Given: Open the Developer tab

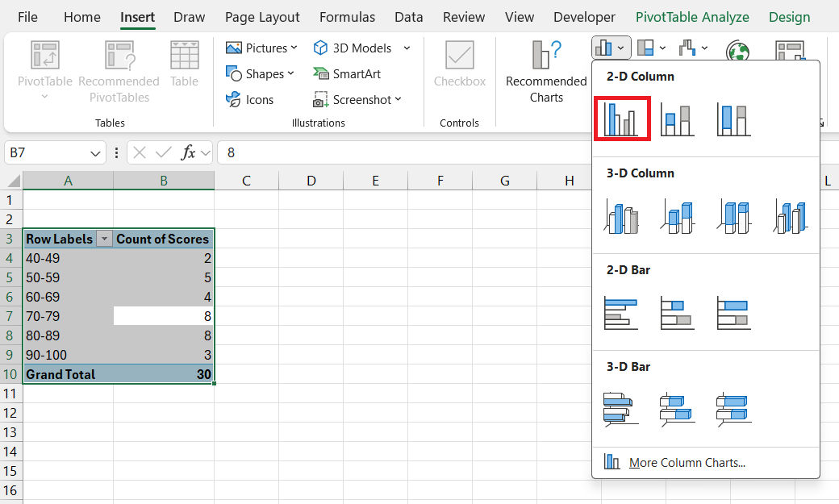Looking at the screenshot, I should pyautogui.click(x=585, y=17).
